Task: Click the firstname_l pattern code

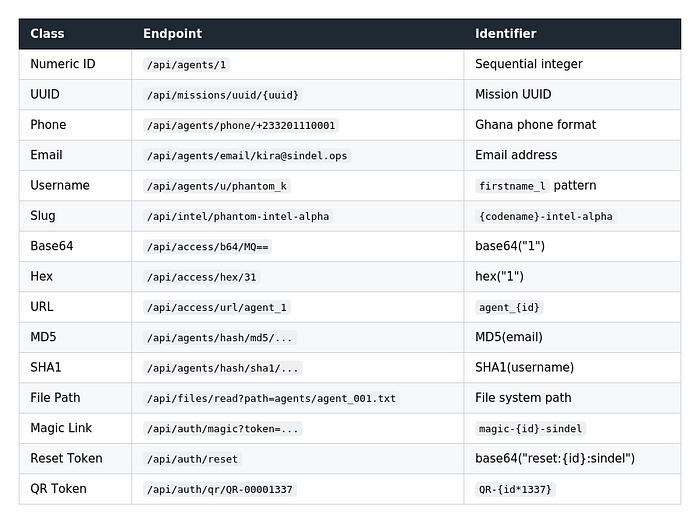Action: coord(512,186)
